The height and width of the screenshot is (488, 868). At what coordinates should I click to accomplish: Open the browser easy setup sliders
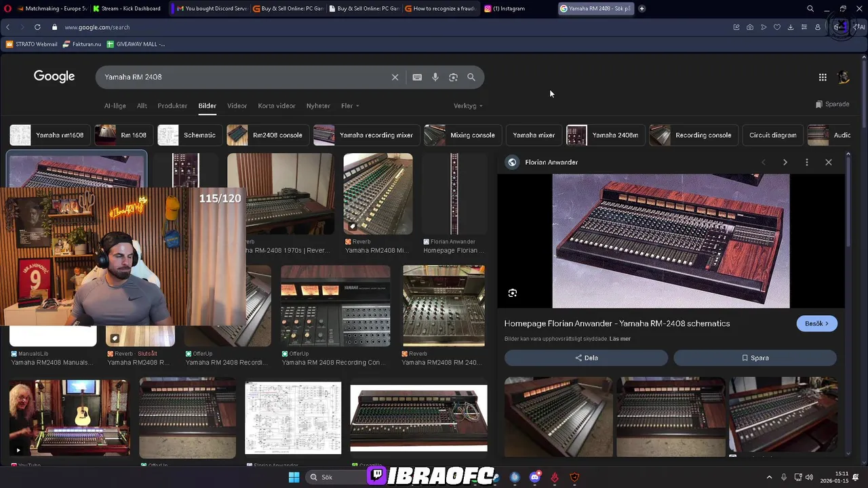(x=804, y=27)
